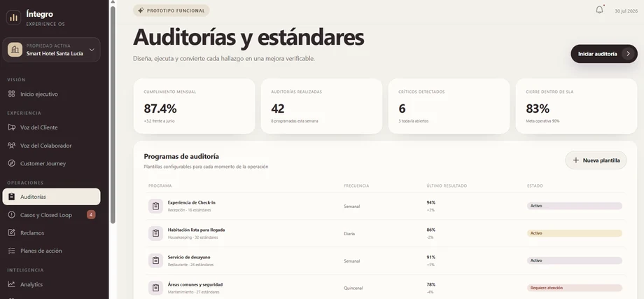This screenshot has width=644, height=299.
Task: Open Reclamos page
Action: pos(51,233)
